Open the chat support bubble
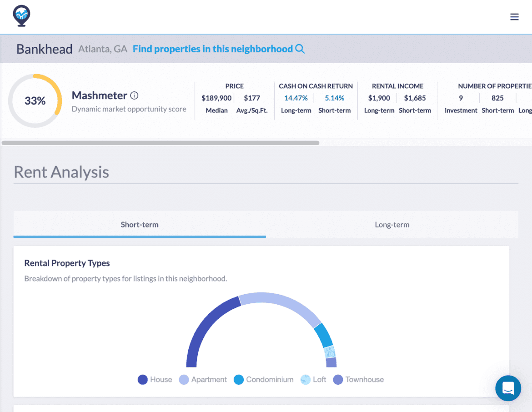The image size is (532, 412). (x=508, y=388)
